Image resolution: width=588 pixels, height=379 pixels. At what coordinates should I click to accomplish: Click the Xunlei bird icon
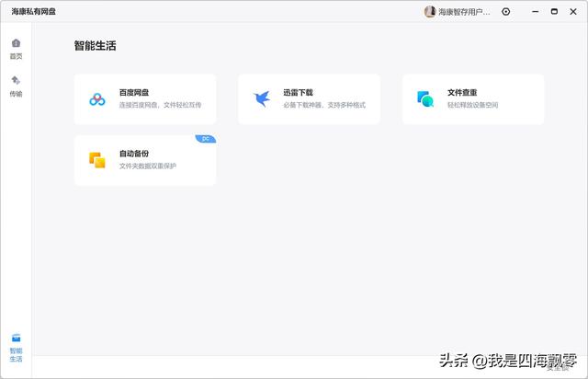tap(262, 98)
